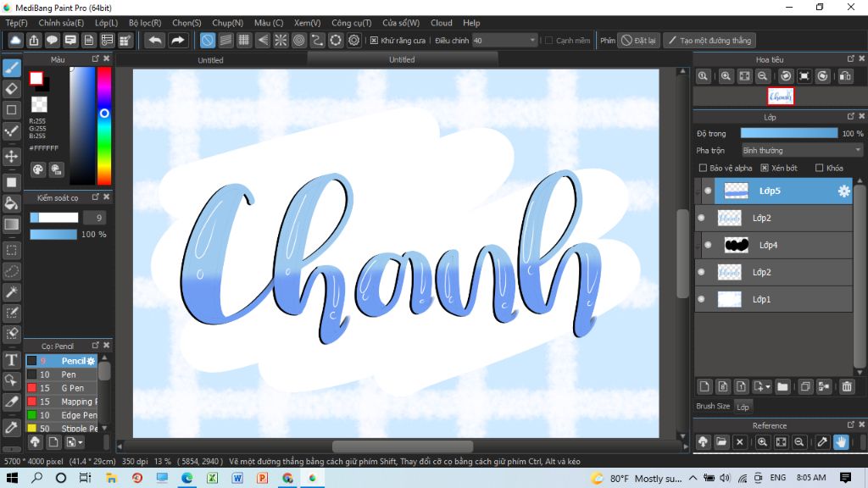This screenshot has width=868, height=488.
Task: Pick a hue on the rainbow color bar
Action: pyautogui.click(x=104, y=126)
